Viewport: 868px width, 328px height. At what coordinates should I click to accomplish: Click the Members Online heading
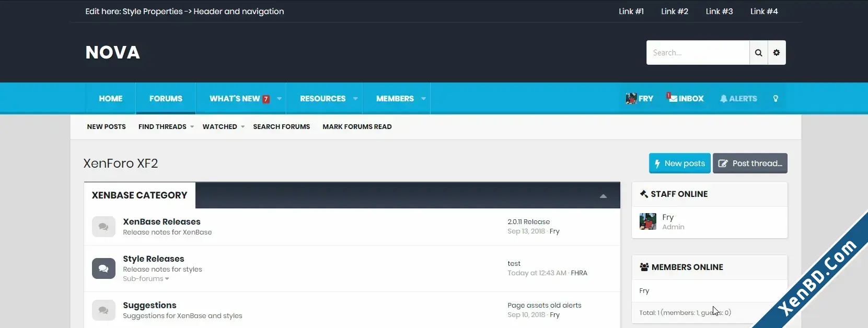click(687, 267)
